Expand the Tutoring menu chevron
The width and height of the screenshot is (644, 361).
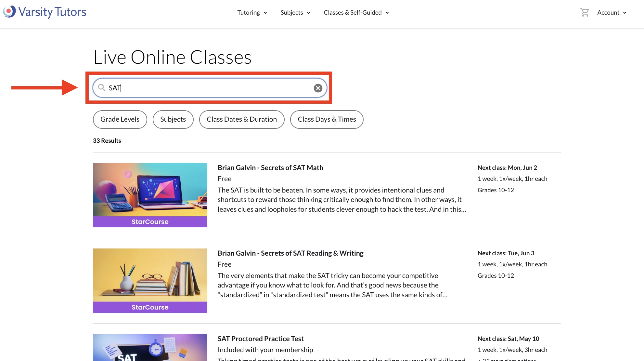265,13
